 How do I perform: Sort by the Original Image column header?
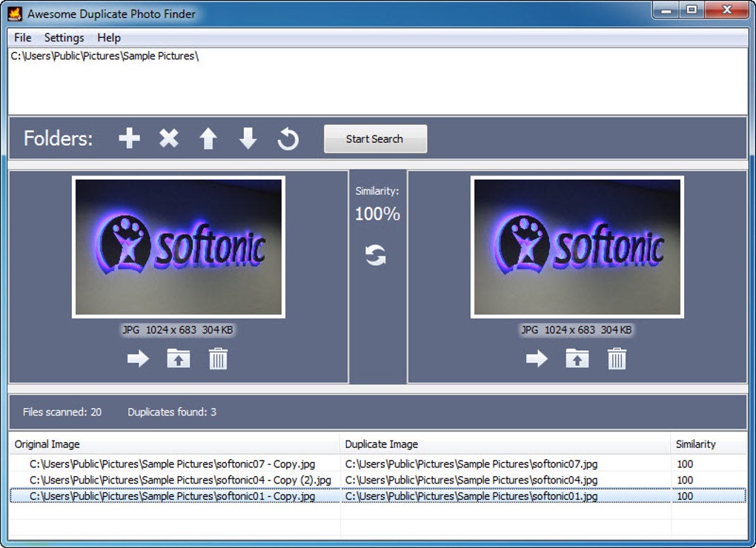point(174,444)
